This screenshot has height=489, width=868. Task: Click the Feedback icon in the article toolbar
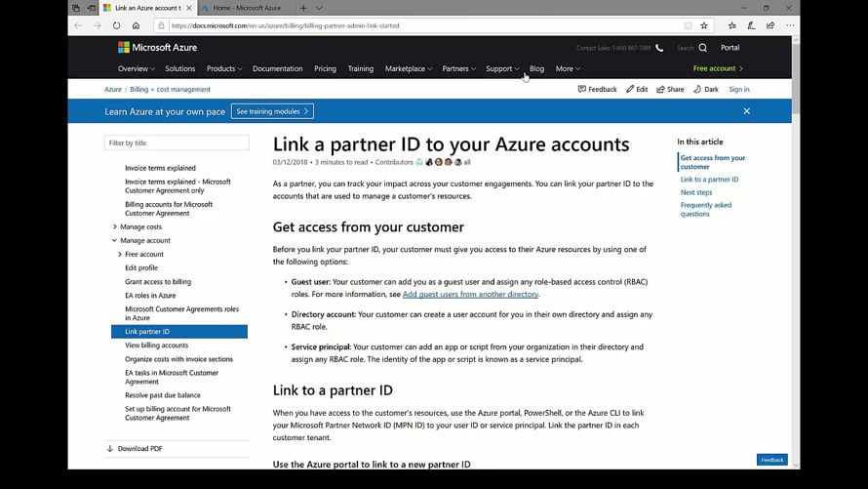[582, 89]
